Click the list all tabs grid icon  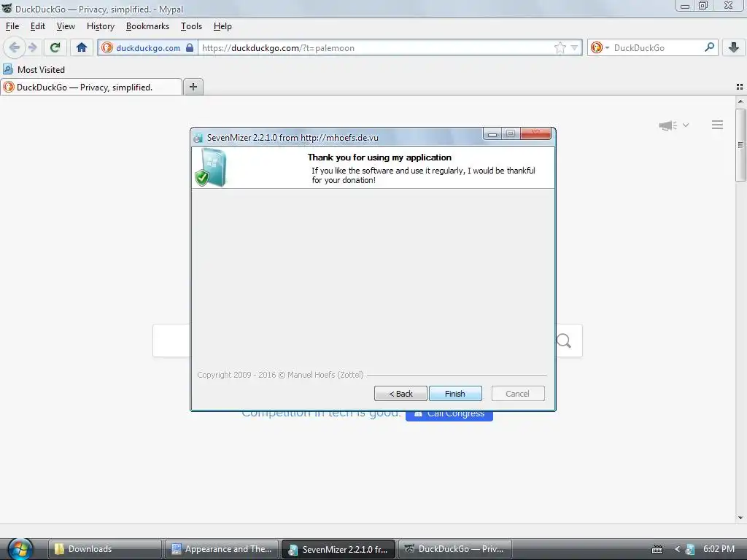[x=740, y=87]
